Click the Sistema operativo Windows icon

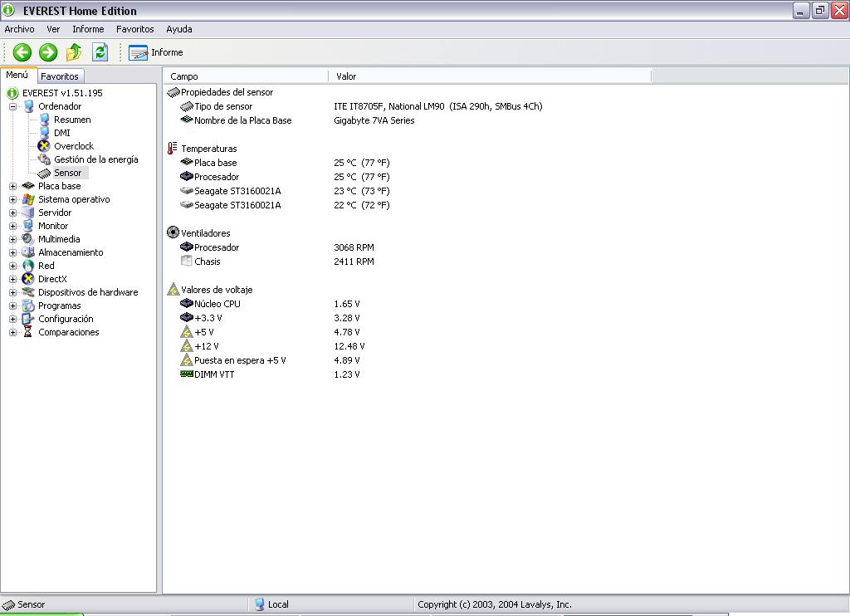tap(28, 199)
